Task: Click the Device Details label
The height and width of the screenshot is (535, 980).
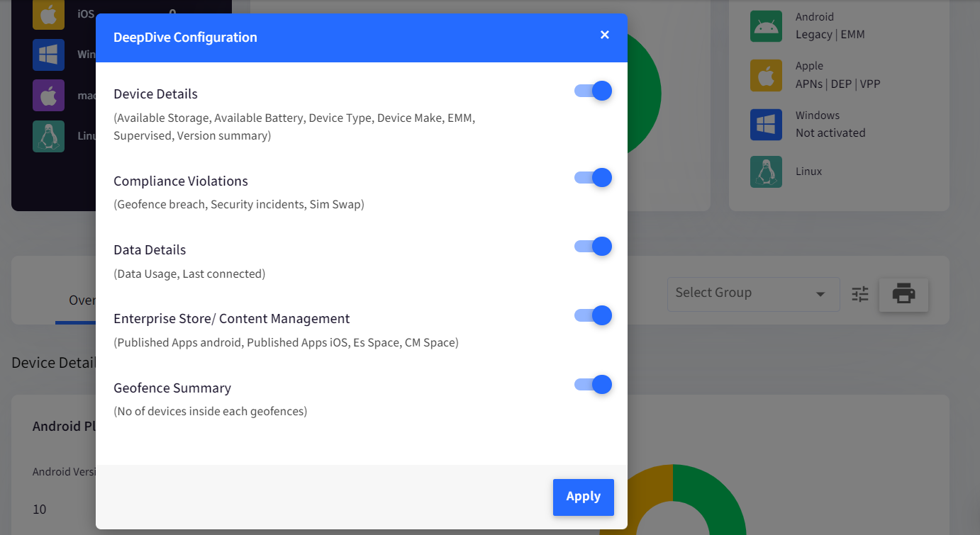Action: [x=155, y=94]
